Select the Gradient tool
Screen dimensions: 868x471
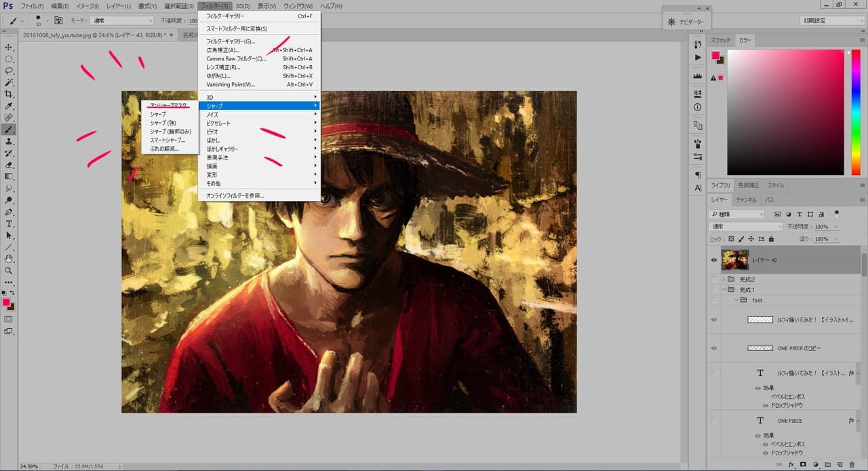pyautogui.click(x=9, y=176)
